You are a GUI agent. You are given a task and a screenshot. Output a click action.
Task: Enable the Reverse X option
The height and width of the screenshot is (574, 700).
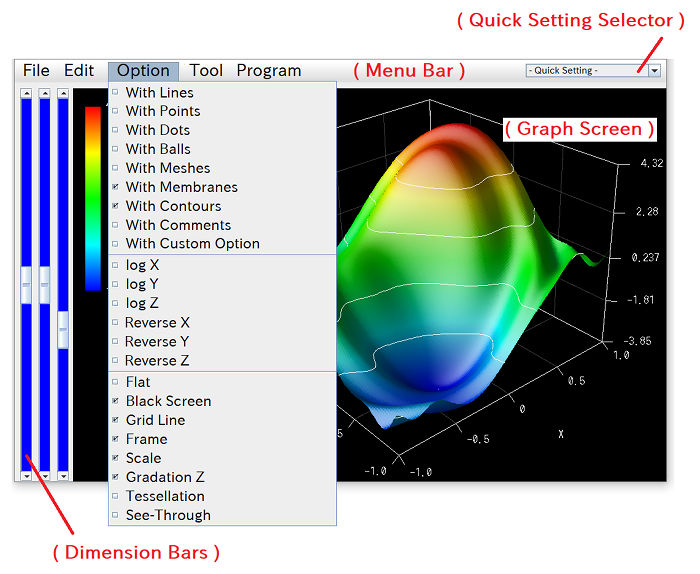point(222,322)
